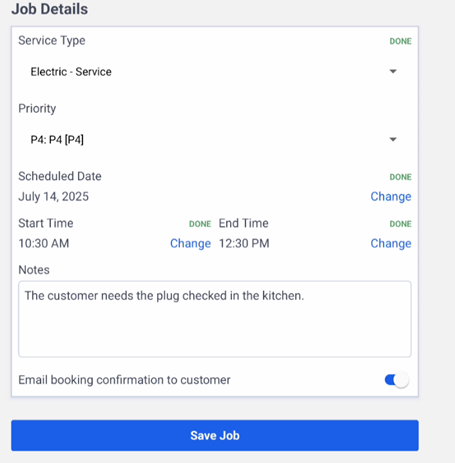This screenshot has width=455, height=463.
Task: Click the Email booking confirmation label text
Action: [124, 380]
